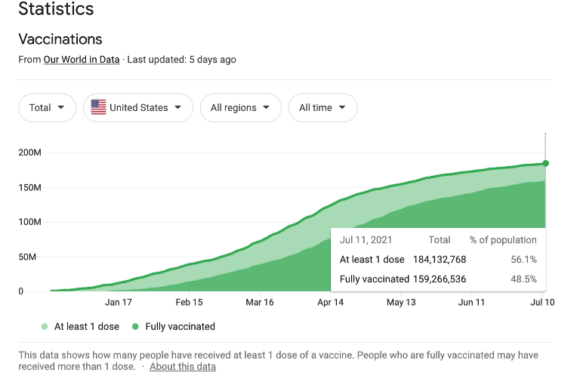Click the Last updated: 5 days ago text
This screenshot has height=376, width=580.
click(x=182, y=60)
